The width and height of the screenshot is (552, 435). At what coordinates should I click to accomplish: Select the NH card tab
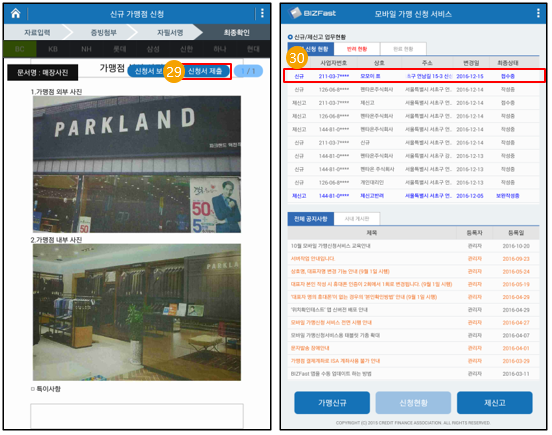pyautogui.click(x=86, y=49)
